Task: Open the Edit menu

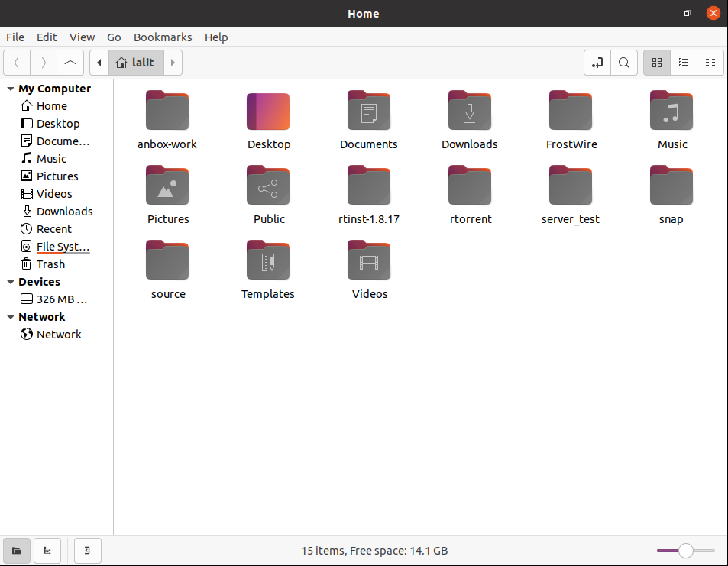Action: pos(47,37)
